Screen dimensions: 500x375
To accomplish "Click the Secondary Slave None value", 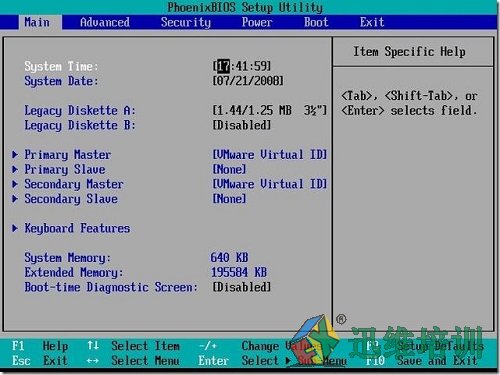I will pos(230,199).
